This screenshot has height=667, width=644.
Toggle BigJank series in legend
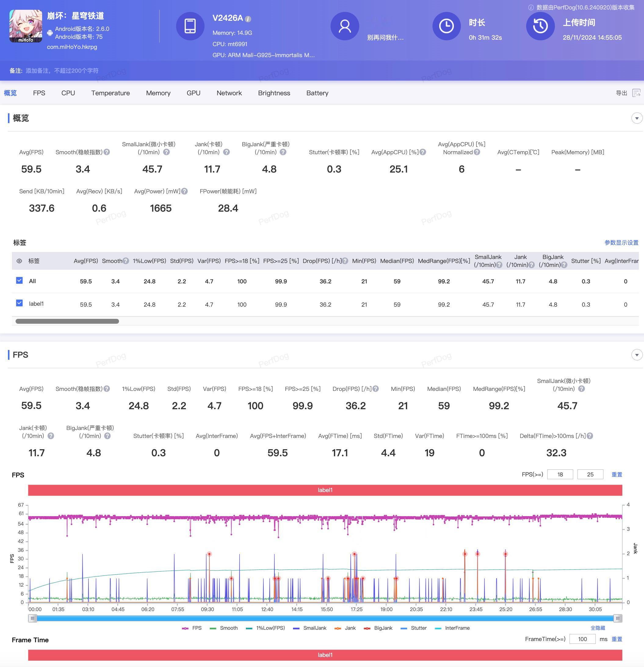tap(378, 628)
